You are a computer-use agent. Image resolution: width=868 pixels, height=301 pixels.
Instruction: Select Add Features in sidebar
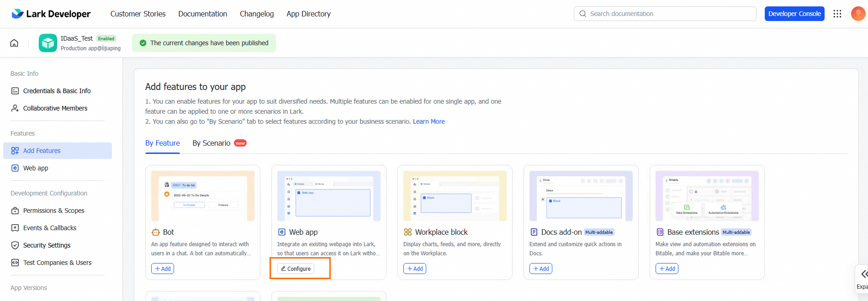(58, 151)
